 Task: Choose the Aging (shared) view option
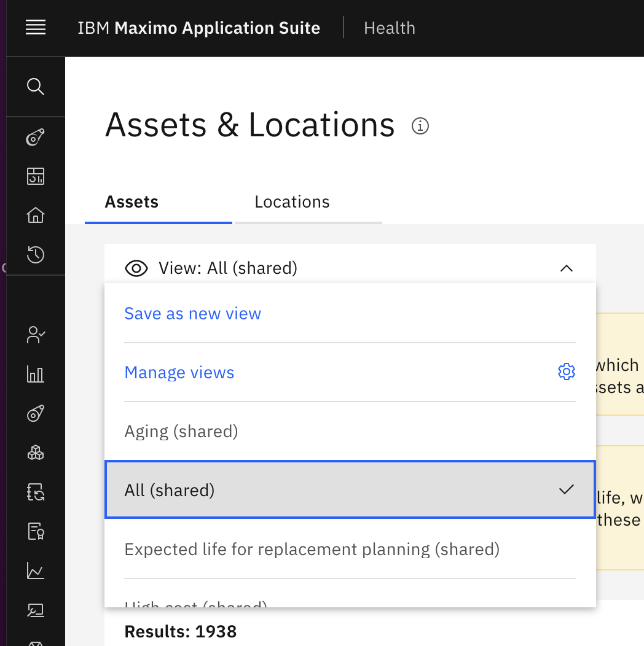tap(181, 431)
